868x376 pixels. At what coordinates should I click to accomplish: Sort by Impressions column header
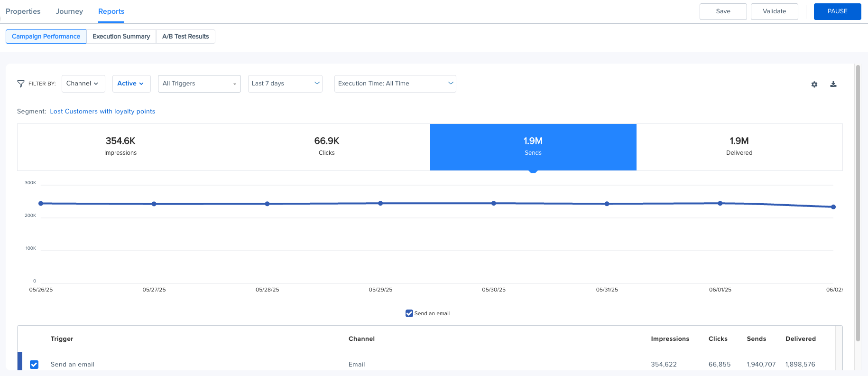pyautogui.click(x=670, y=339)
